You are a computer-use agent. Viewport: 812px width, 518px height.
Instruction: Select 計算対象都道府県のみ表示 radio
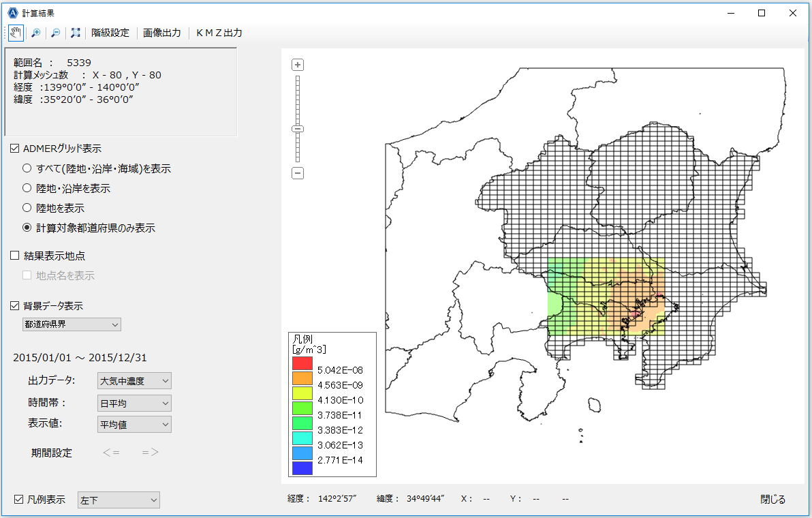point(27,228)
